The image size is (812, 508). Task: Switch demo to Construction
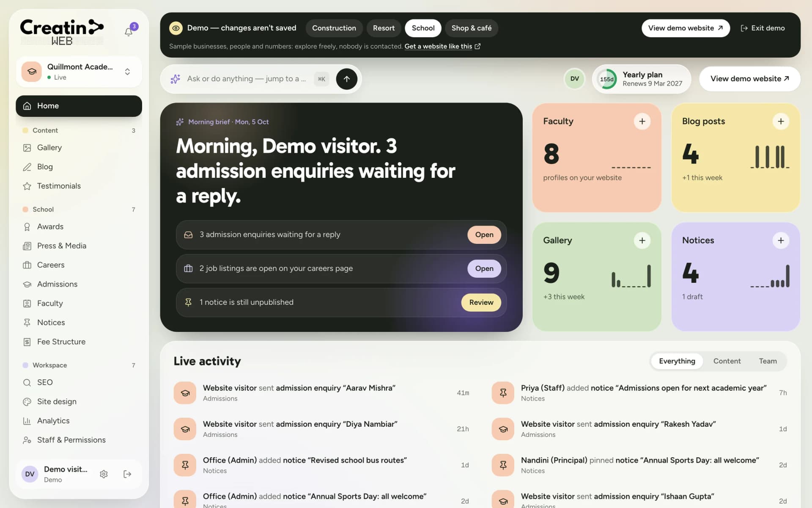(x=334, y=28)
